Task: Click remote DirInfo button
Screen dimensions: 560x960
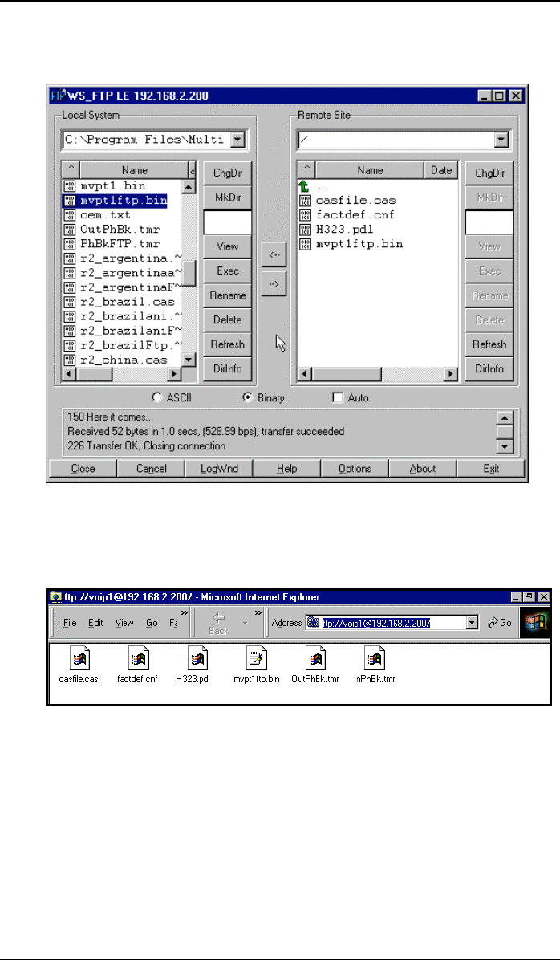Action: click(x=489, y=369)
